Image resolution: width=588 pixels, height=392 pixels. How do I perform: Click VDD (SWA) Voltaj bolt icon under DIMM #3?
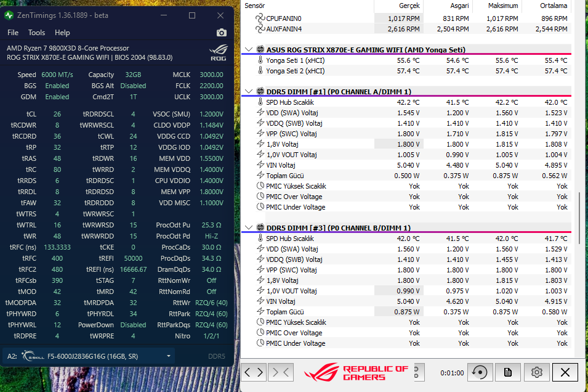(x=260, y=248)
